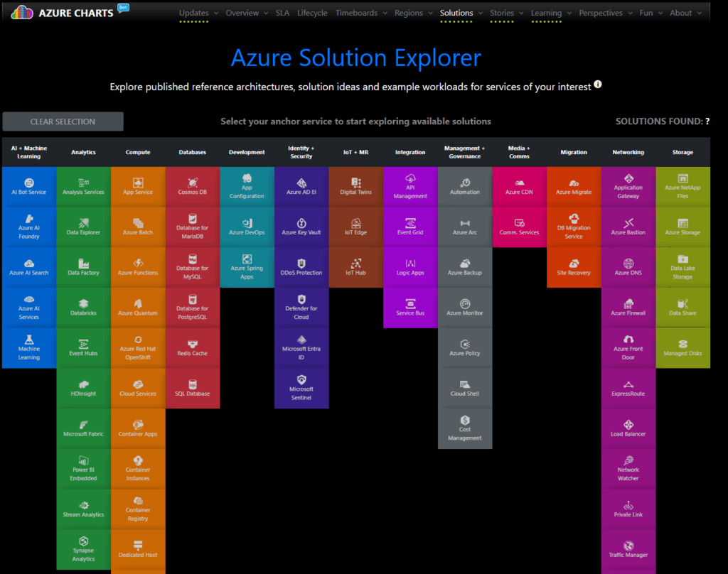Click the Managed Disks tile
Screen dimensions: 728x574
[x=682, y=348]
